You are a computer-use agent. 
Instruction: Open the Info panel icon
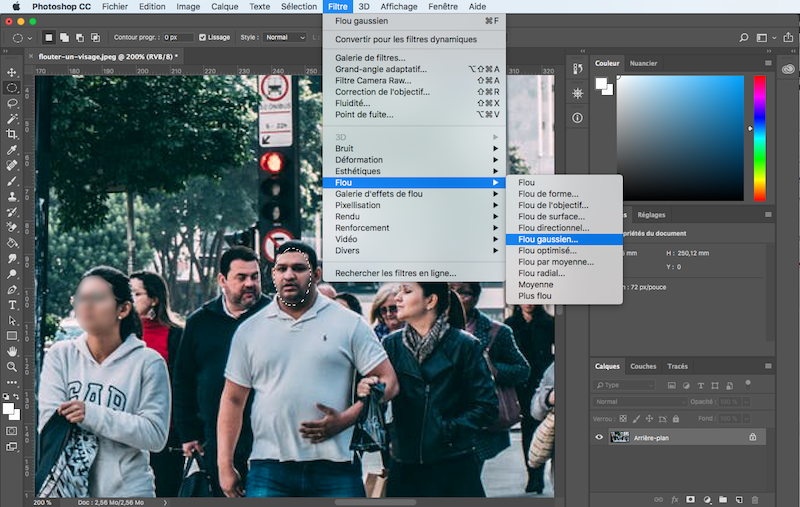point(578,118)
